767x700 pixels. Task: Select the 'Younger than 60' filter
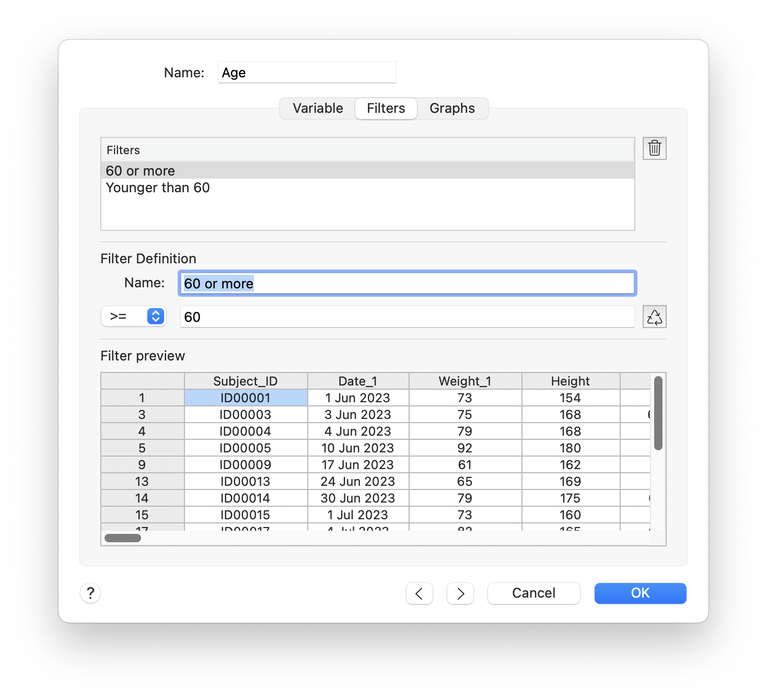pos(158,188)
